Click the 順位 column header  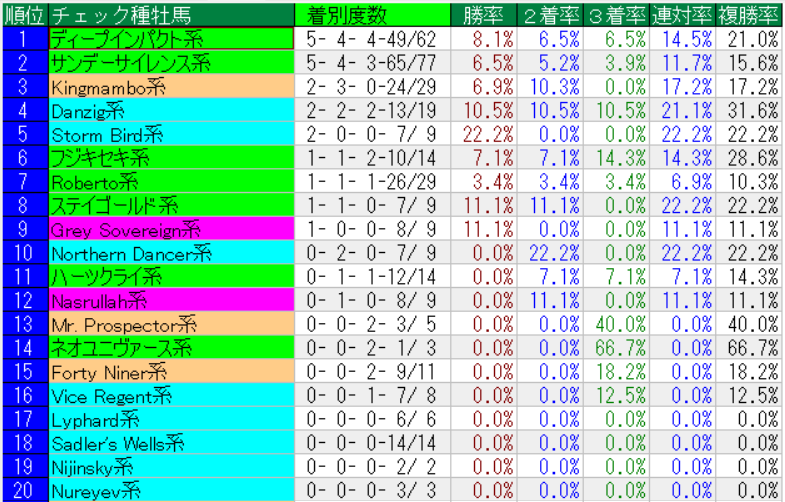click(x=24, y=14)
